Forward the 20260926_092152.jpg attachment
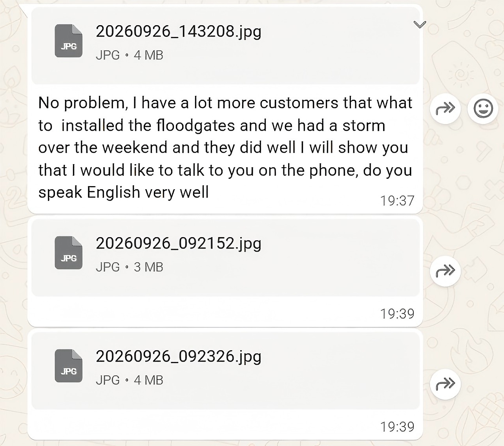Viewport: 504px width, 446px height. [445, 271]
